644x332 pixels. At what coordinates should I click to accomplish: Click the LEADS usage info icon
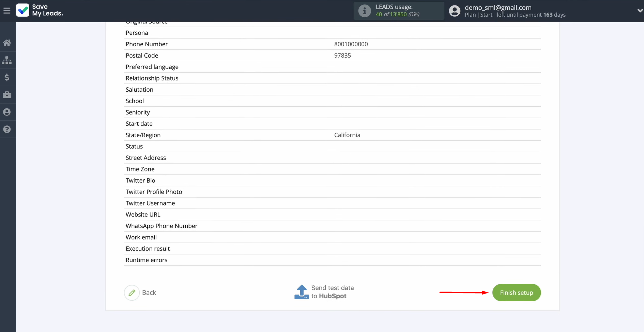(x=364, y=11)
